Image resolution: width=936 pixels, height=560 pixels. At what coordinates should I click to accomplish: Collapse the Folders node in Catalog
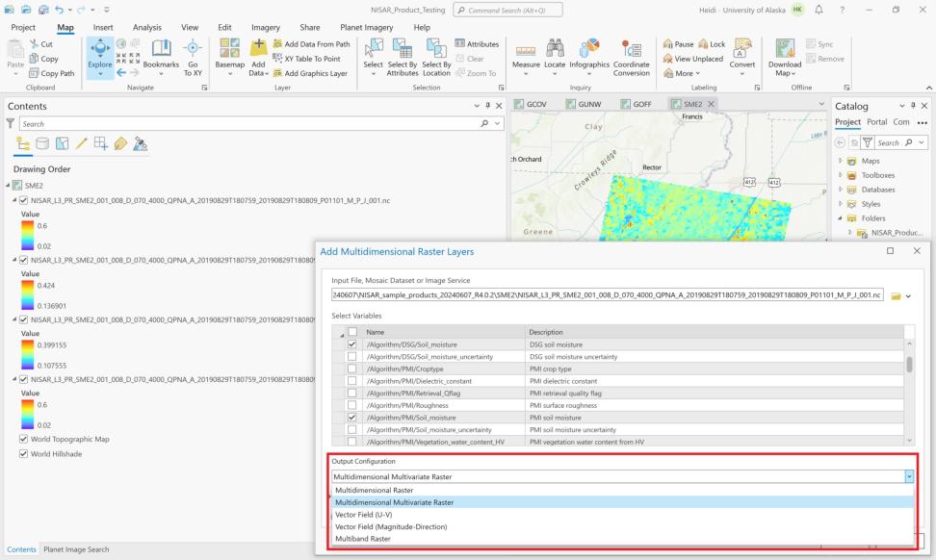point(841,218)
